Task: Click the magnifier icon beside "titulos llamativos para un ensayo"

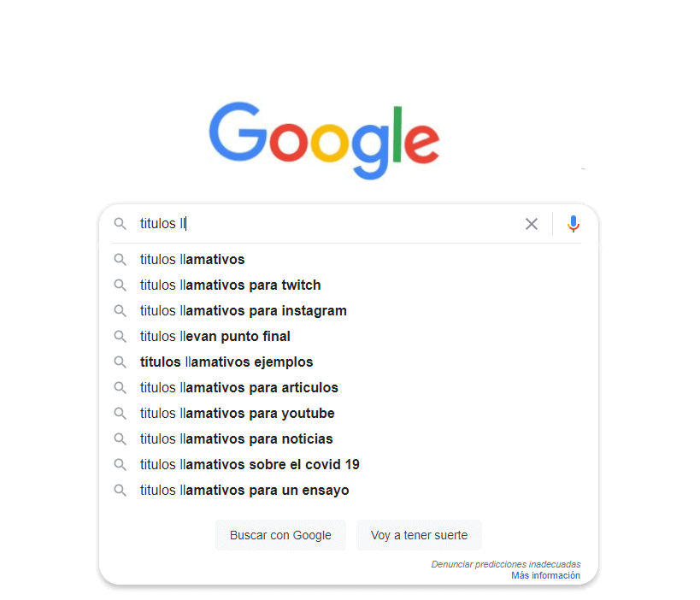Action: pos(121,491)
